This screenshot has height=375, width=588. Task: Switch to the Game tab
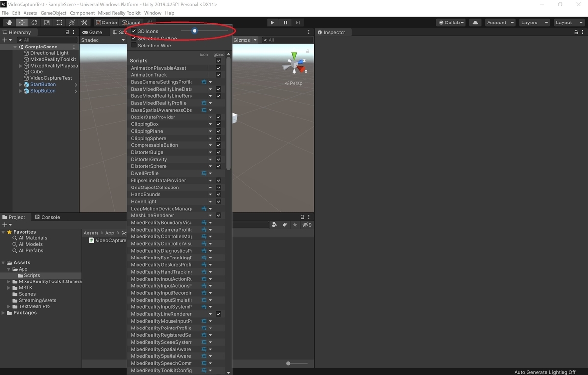pos(93,32)
